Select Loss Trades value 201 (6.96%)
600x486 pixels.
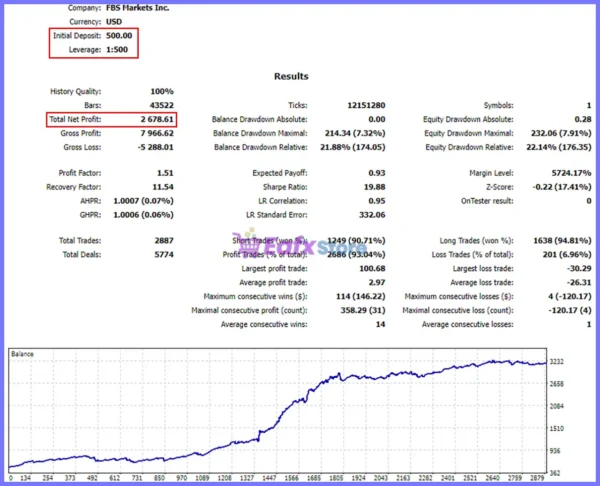coord(567,254)
